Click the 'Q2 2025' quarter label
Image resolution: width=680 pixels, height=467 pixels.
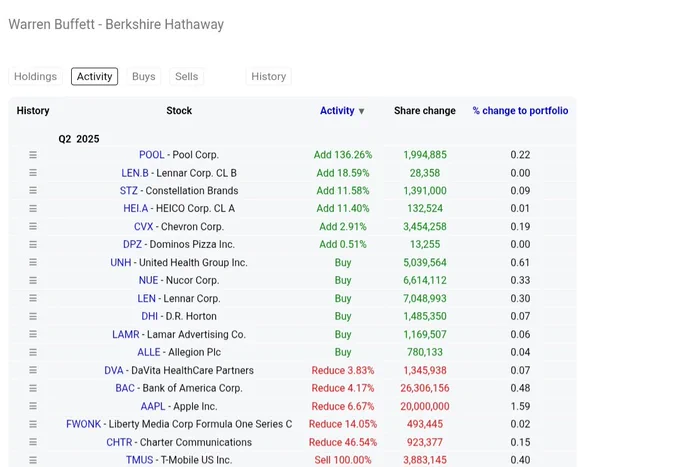(79, 139)
